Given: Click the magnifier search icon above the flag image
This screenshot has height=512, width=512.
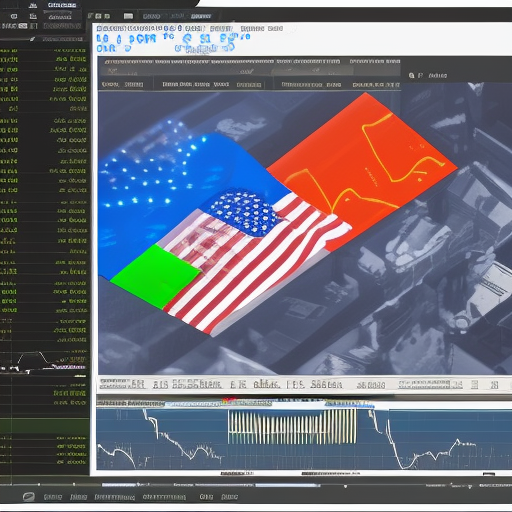Looking at the screenshot, I should pyautogui.click(x=411, y=76).
